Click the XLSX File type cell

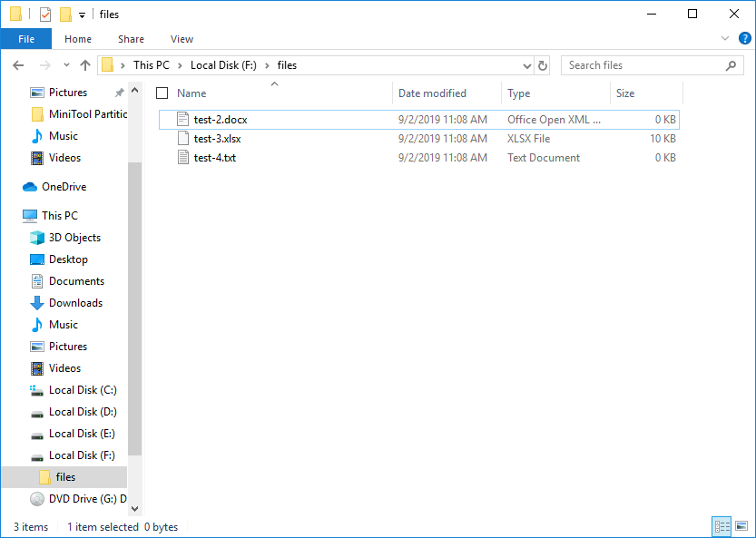528,139
